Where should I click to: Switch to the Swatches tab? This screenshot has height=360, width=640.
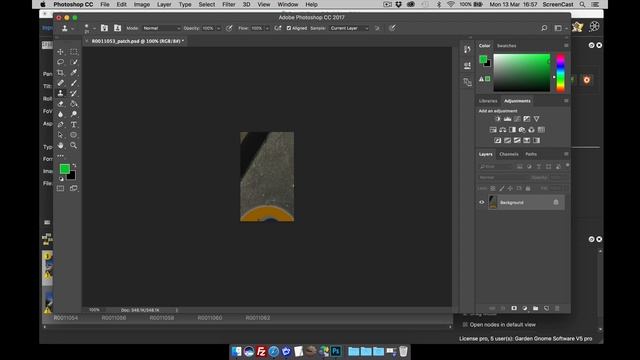[507, 46]
